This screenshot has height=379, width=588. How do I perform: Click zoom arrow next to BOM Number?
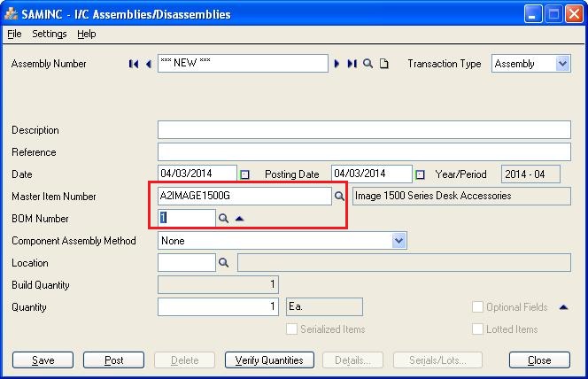point(240,218)
